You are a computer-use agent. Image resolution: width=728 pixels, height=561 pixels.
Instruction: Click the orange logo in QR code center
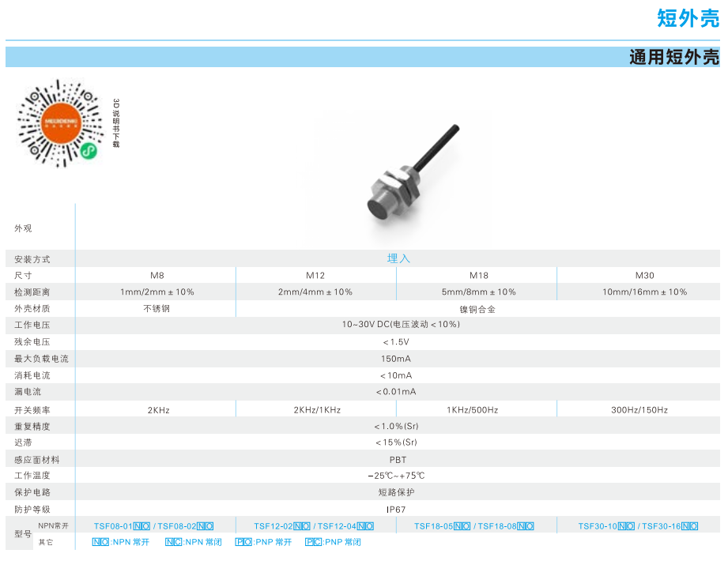pyautogui.click(x=60, y=122)
